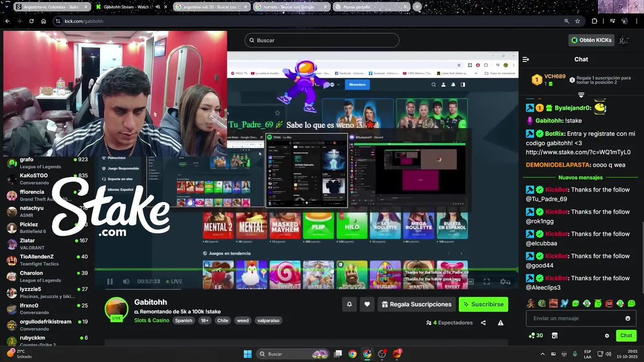Open orgullodefrikistream channel
Screen dimensions: 644x362
(x=48, y=325)
